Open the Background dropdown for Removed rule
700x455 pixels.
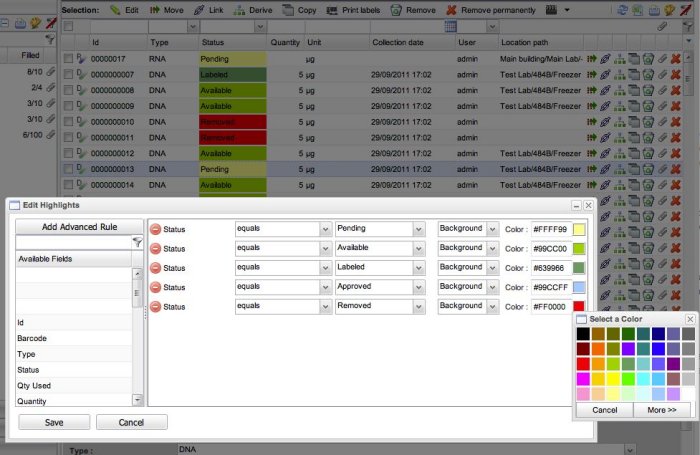[492, 306]
